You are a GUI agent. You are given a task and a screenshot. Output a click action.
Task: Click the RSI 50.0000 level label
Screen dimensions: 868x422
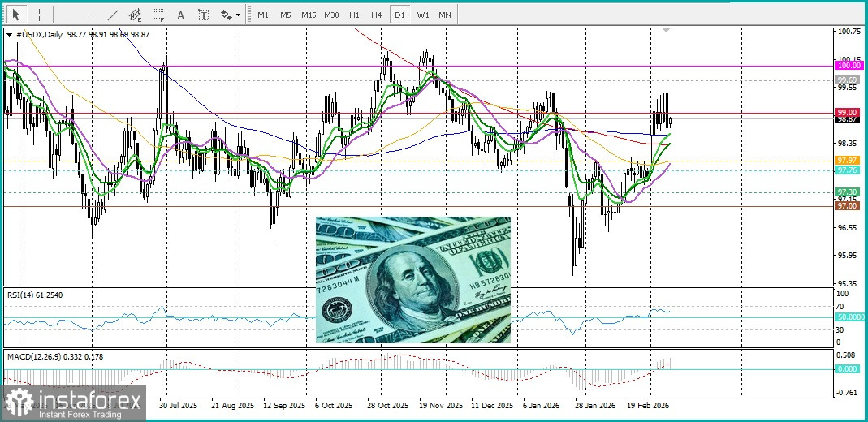click(850, 317)
